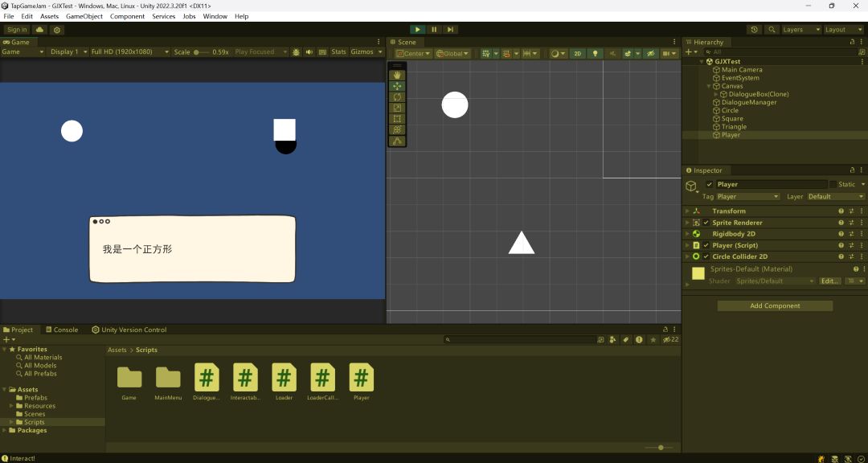Uncheck the Circle Collider 2D component

tap(706, 256)
